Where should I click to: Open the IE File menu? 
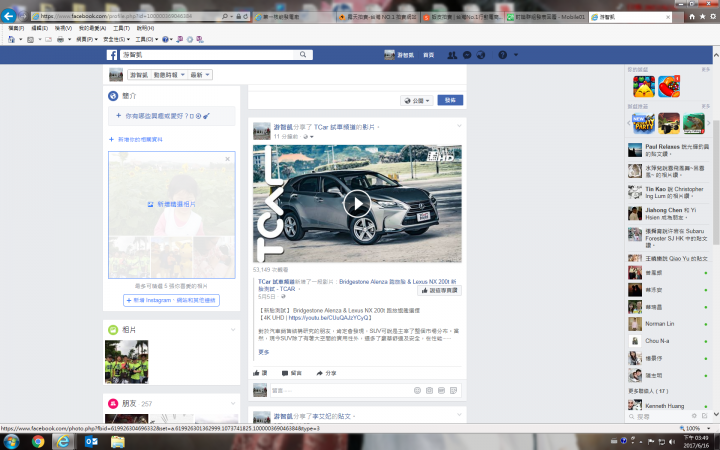pyautogui.click(x=16, y=28)
